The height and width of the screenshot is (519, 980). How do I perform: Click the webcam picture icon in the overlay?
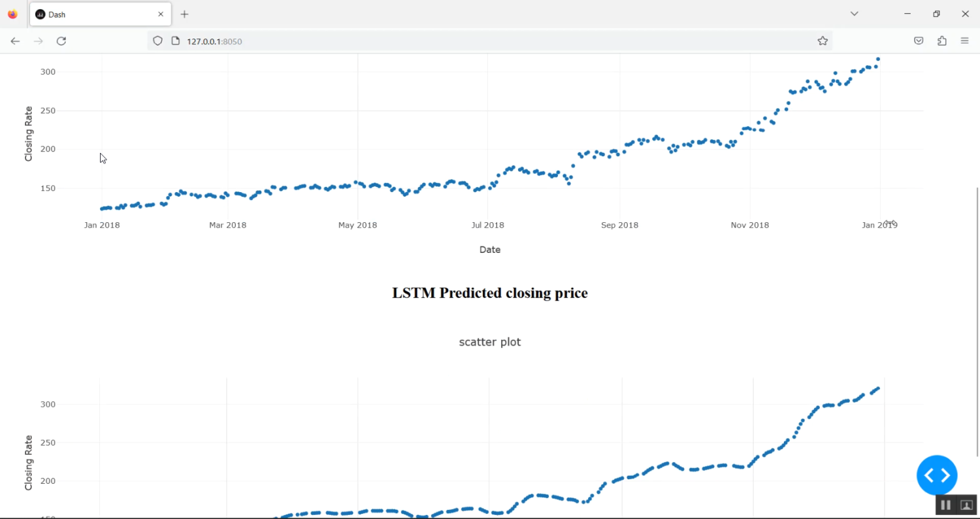click(967, 505)
